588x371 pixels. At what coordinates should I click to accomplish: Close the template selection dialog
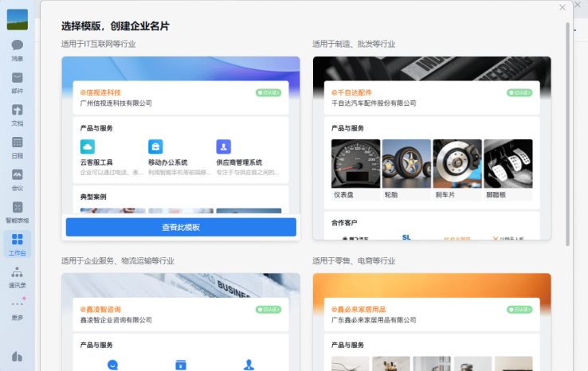(563, 7)
